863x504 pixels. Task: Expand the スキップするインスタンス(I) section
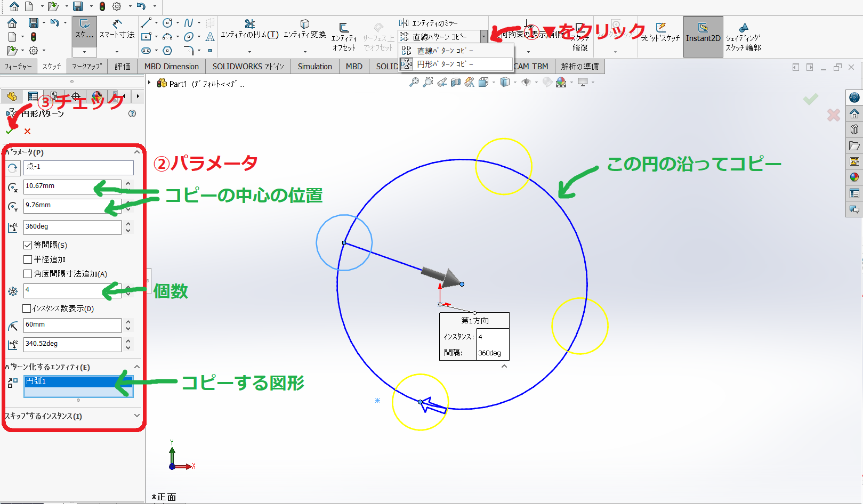point(137,416)
